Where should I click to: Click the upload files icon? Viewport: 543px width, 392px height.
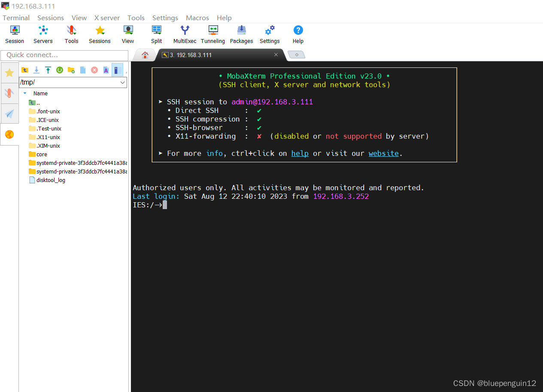tap(48, 70)
